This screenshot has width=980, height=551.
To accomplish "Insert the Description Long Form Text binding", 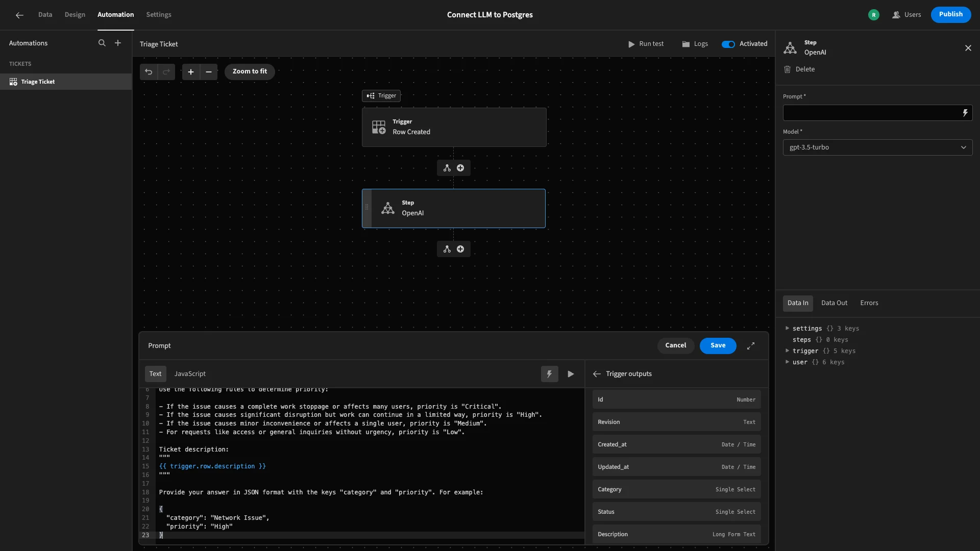I will pyautogui.click(x=676, y=534).
